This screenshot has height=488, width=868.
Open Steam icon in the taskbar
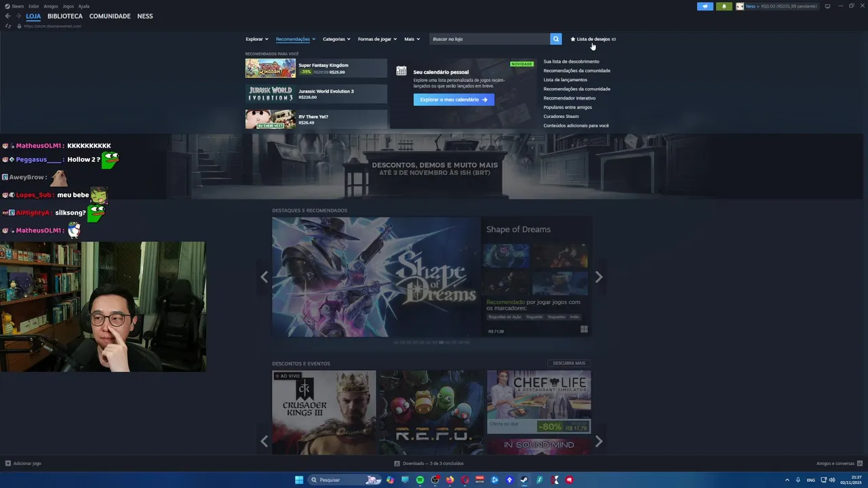pyautogui.click(x=524, y=480)
